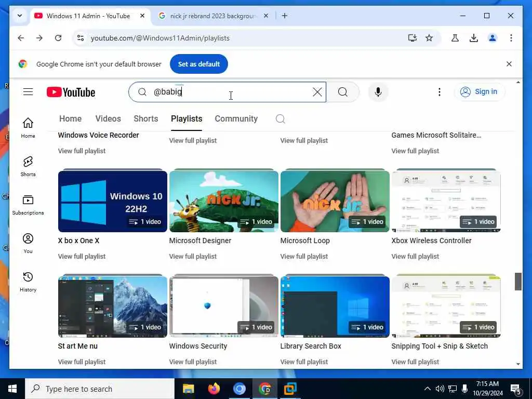This screenshot has width=532, height=399.
Task: Open Shorts in the YouTube sidebar
Action: coord(28,167)
